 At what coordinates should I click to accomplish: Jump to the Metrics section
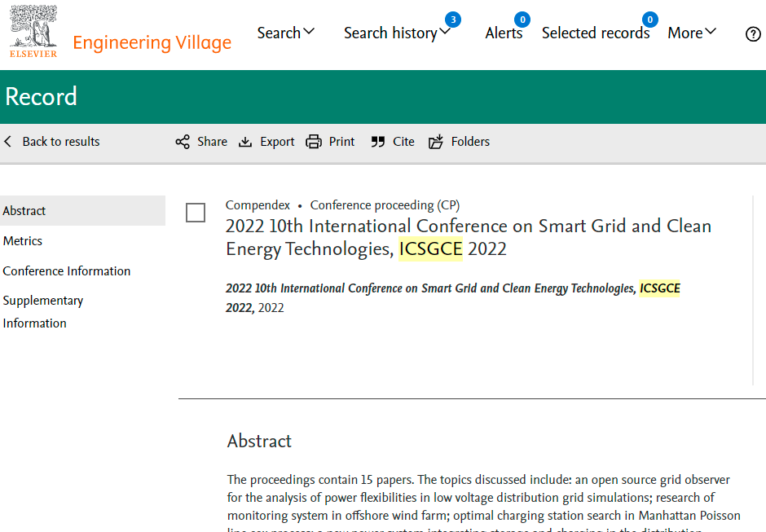23,241
